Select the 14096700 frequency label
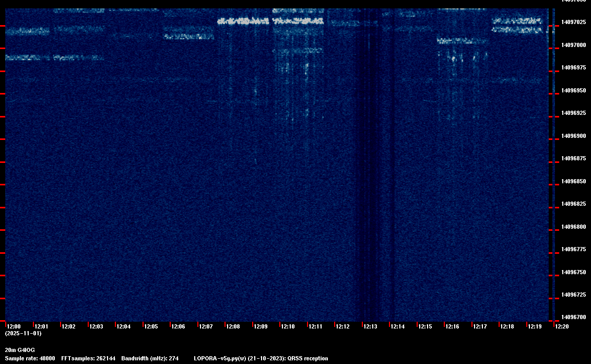Screen dimensions: 591x364 pos(574,317)
